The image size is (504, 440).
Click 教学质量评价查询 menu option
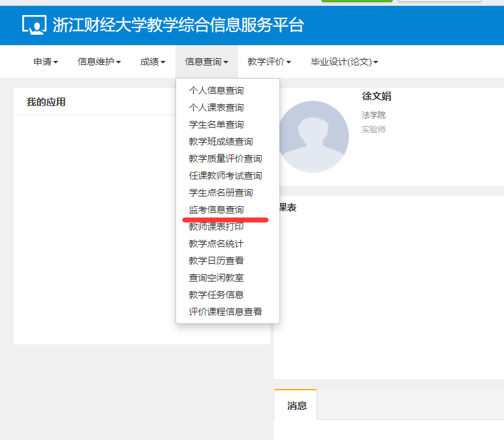point(225,158)
